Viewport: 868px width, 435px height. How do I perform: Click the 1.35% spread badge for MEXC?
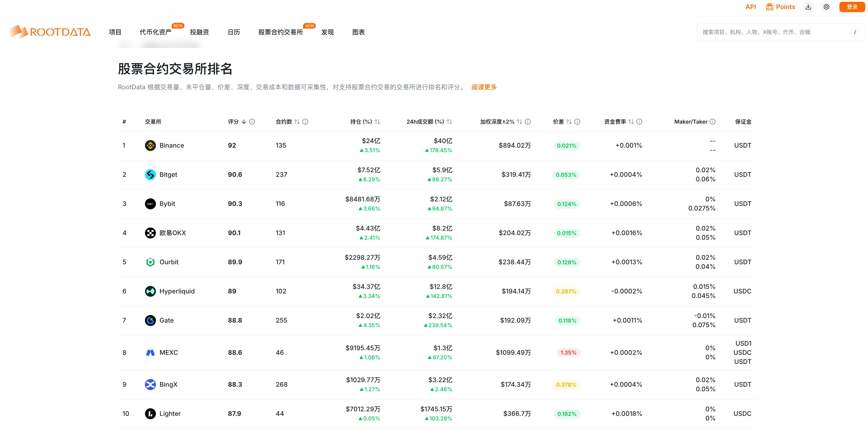coord(568,352)
